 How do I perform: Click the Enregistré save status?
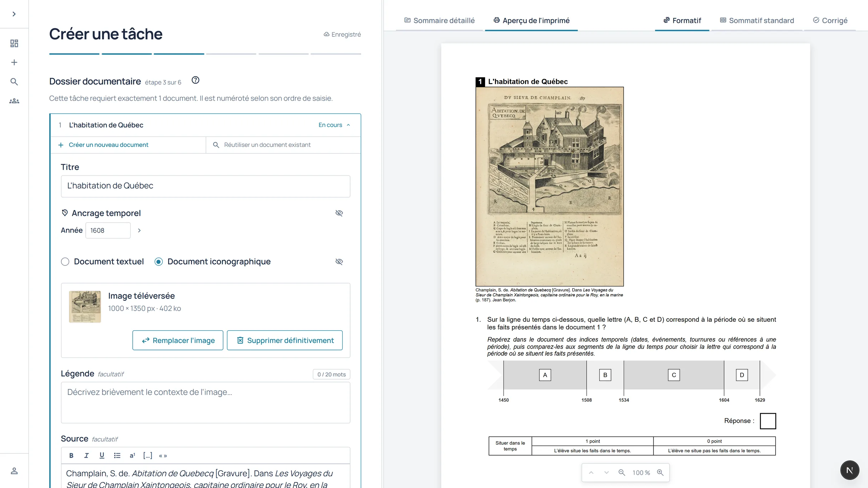pyautogui.click(x=342, y=34)
